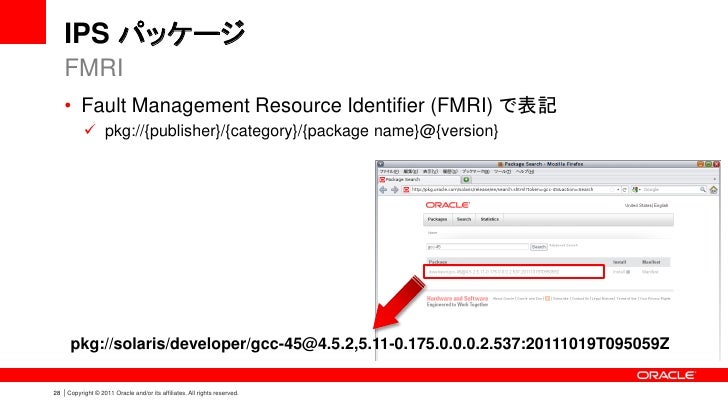Open the ブックマーク menu in Firefox
Image resolution: width=728 pixels, height=410 pixels.
coord(475,172)
